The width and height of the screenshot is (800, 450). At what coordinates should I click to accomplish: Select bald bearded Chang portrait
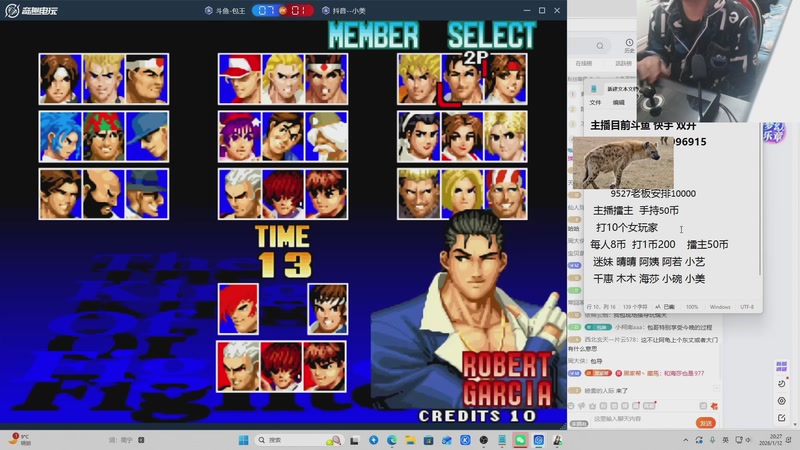tap(104, 194)
